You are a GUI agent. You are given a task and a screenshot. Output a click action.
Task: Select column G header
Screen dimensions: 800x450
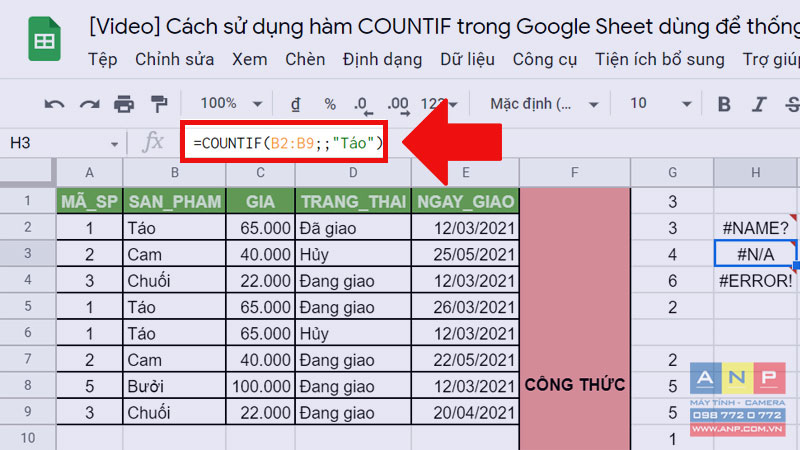[672, 172]
